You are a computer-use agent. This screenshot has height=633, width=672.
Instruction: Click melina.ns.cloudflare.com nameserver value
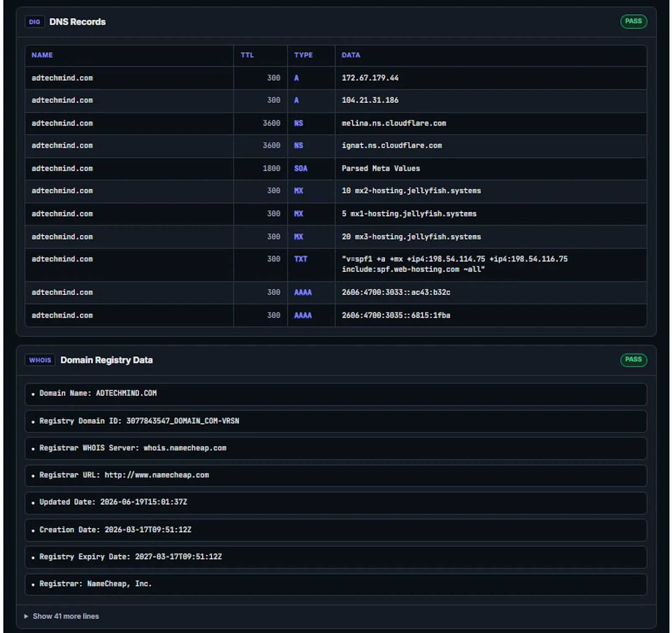pyautogui.click(x=394, y=123)
